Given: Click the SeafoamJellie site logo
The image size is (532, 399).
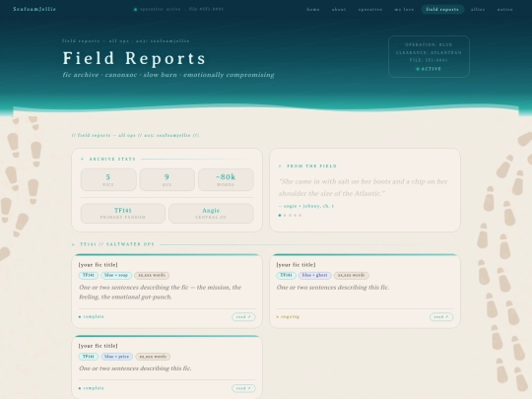Looking at the screenshot, I should click(34, 9).
